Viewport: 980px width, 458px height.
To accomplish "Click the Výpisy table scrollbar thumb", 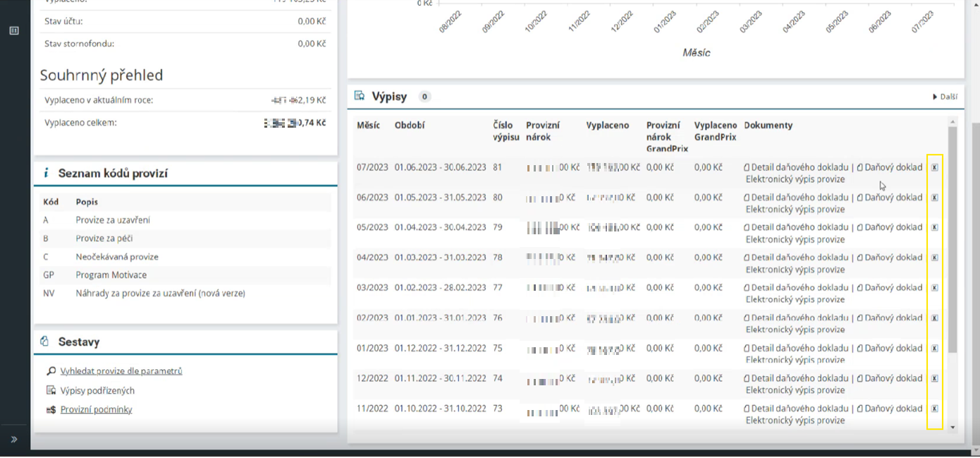I will click(x=953, y=240).
